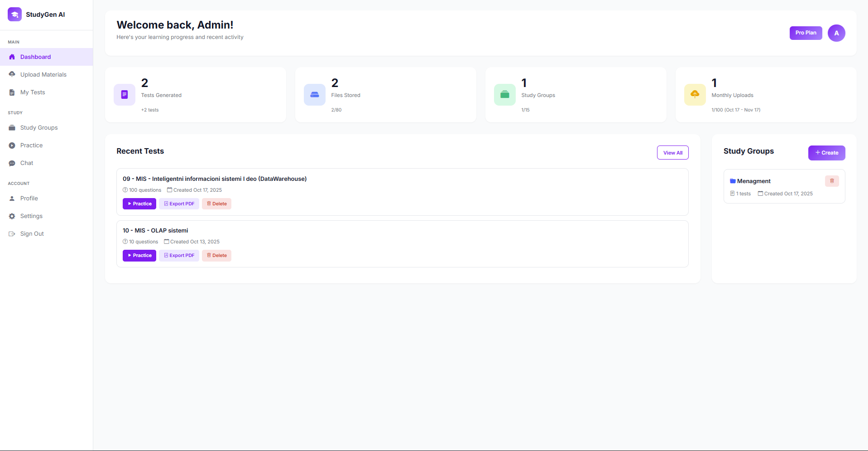This screenshot has width=868, height=451.
Task: Open Settings via the gear icon
Action: coord(31,216)
